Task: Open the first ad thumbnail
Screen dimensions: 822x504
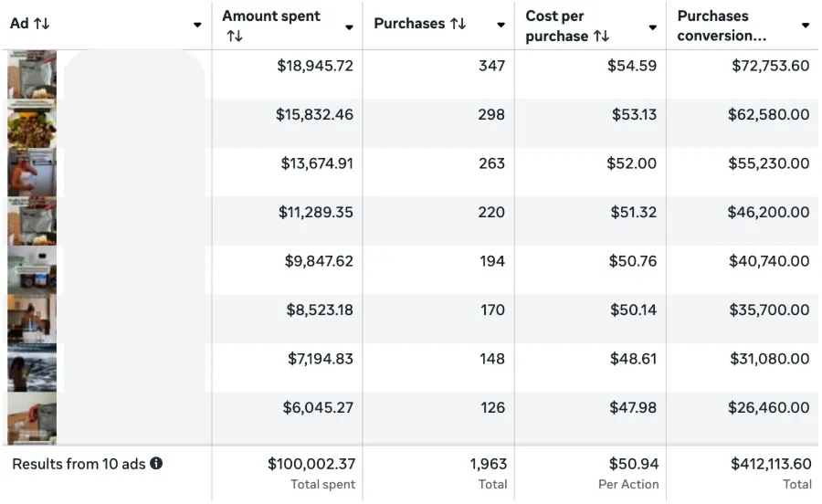Action: coord(32,74)
